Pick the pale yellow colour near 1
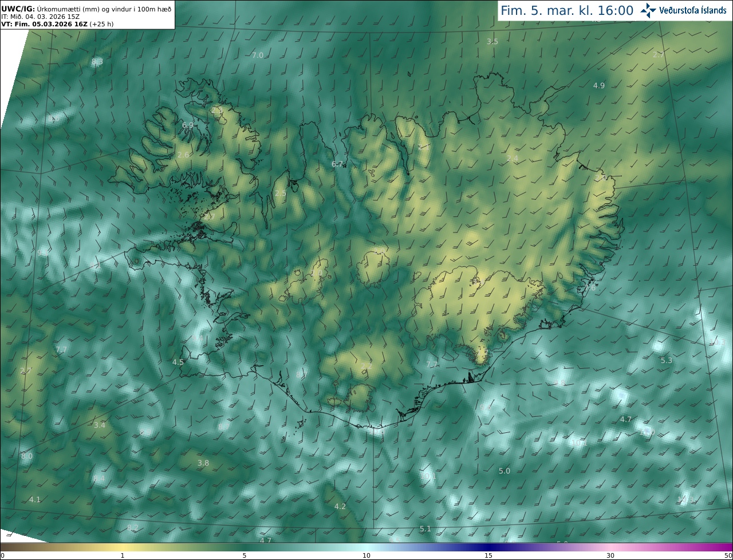Image resolution: width=733 pixels, height=560 pixels. point(122,547)
